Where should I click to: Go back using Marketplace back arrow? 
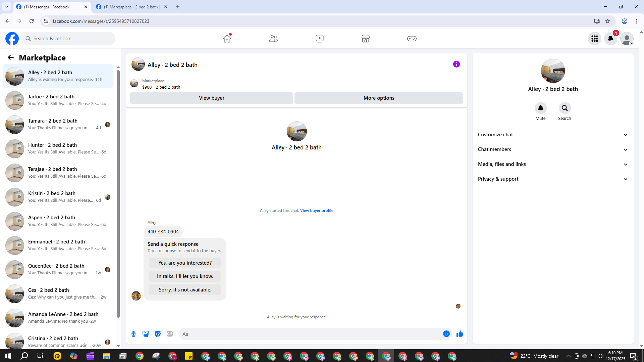click(11, 57)
